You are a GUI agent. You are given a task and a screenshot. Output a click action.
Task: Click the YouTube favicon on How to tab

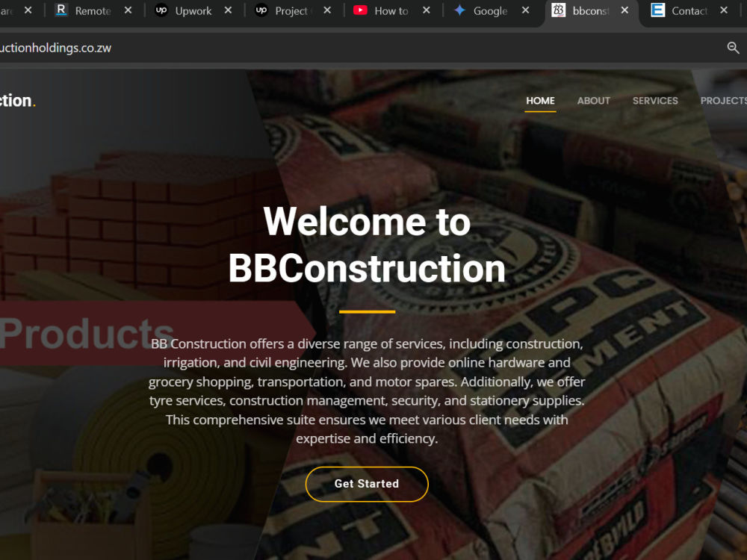(x=360, y=10)
